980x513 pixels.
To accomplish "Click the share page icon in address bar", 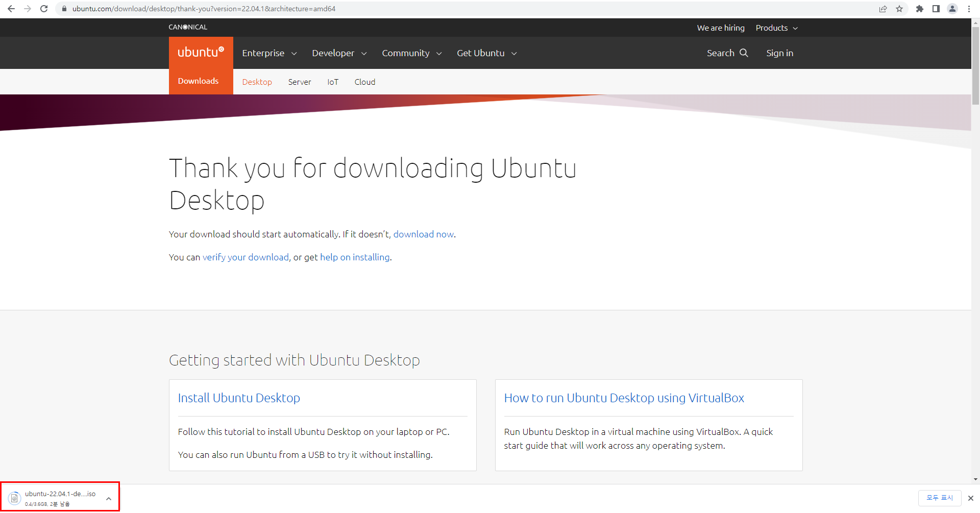I will click(x=883, y=9).
